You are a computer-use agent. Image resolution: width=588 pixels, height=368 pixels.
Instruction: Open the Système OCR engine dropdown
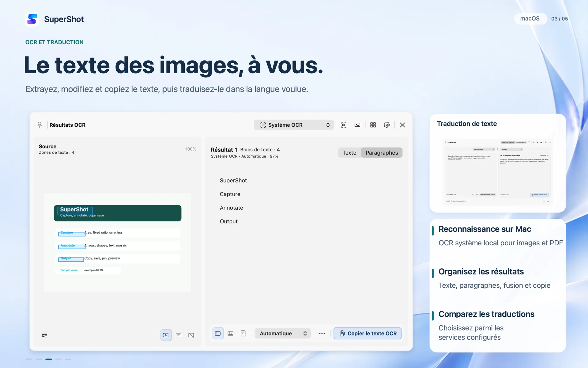pos(294,125)
